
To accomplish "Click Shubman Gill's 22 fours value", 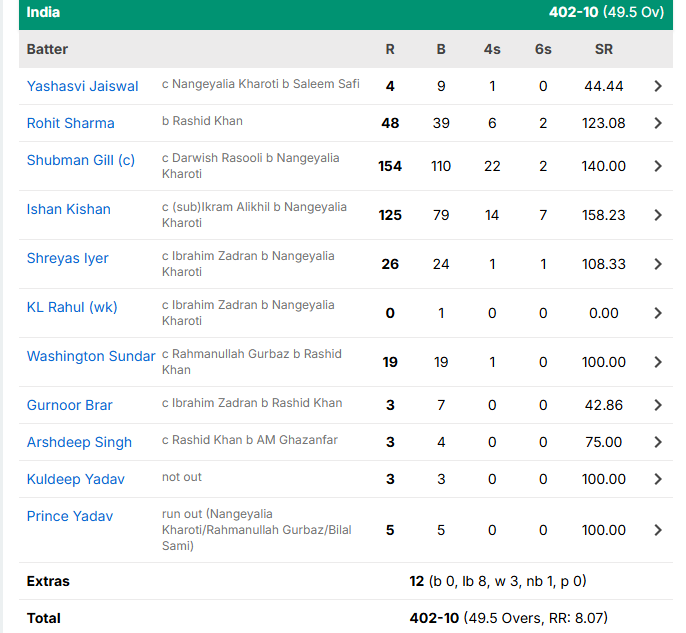I will pos(492,166).
